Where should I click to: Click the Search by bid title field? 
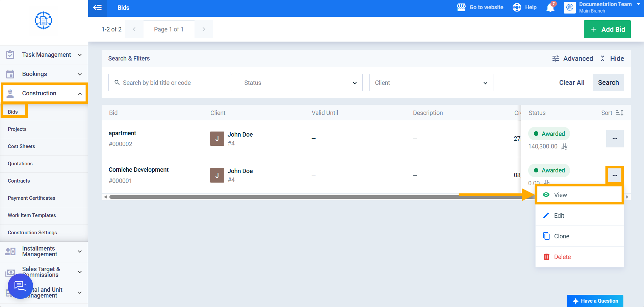[170, 82]
